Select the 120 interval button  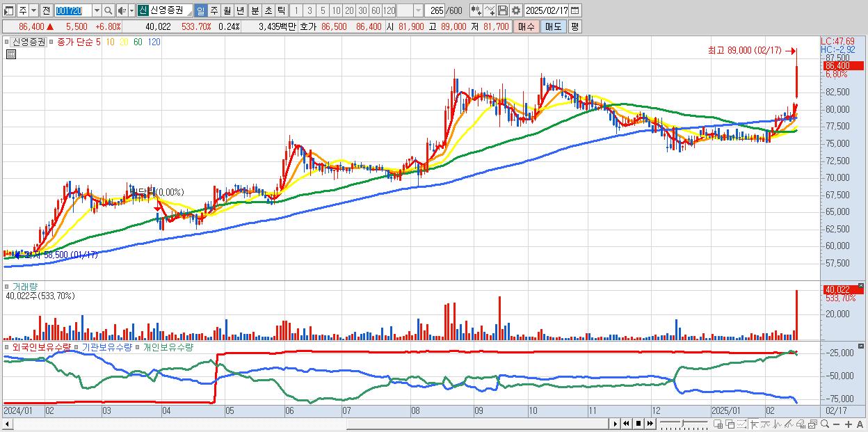tap(389, 10)
